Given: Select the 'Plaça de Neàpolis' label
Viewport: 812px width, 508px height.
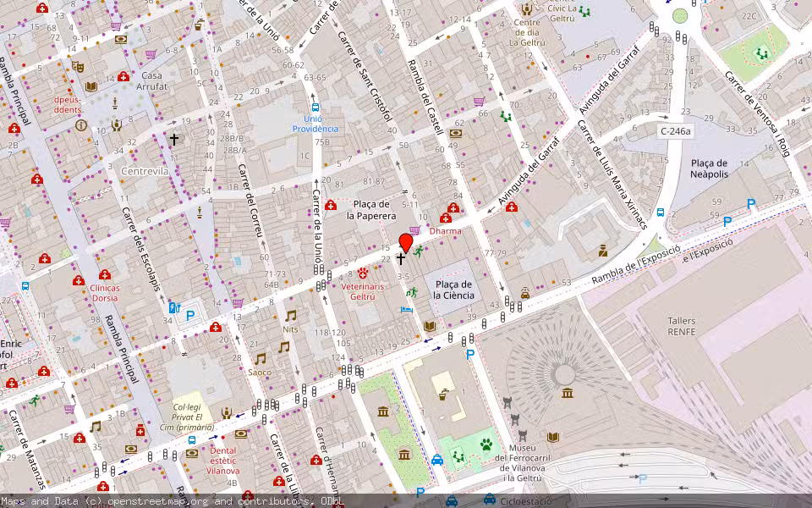Looking at the screenshot, I should point(709,168).
